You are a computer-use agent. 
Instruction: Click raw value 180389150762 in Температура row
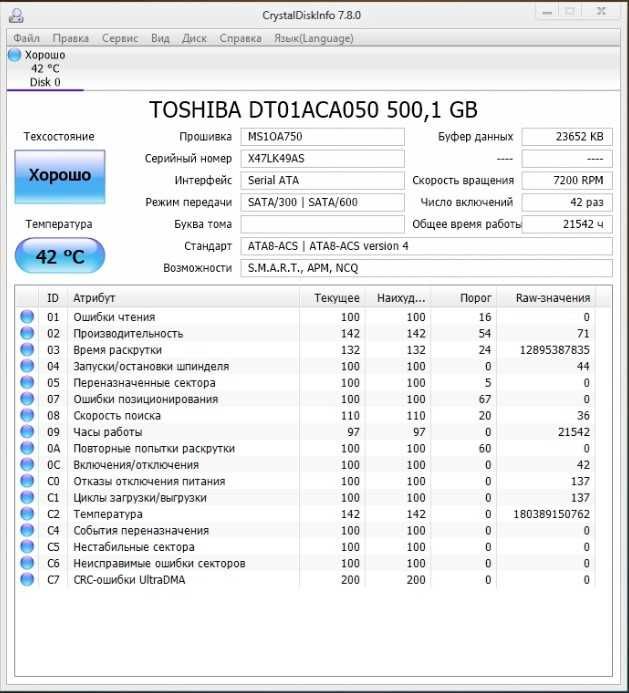[551, 514]
